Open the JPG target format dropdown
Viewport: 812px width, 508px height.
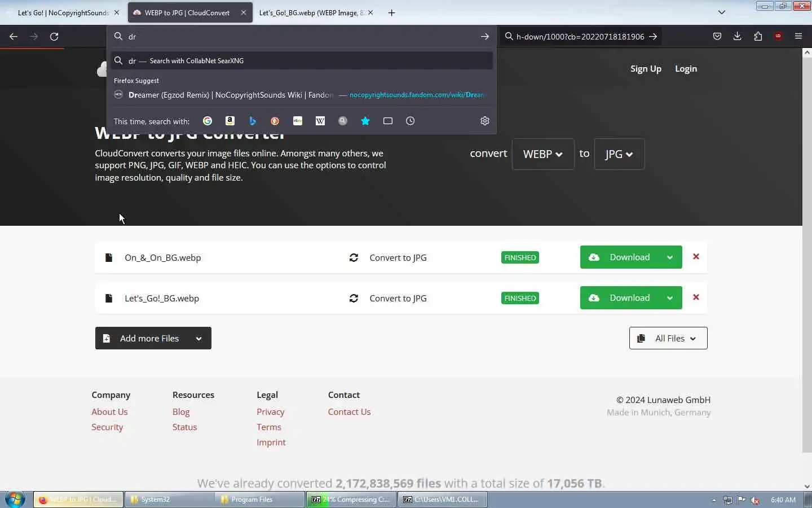point(619,154)
